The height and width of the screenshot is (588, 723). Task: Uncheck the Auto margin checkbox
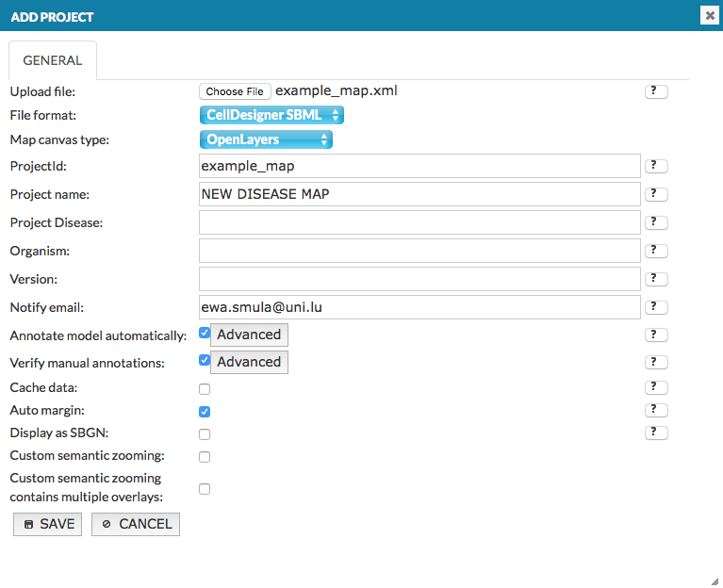click(205, 412)
